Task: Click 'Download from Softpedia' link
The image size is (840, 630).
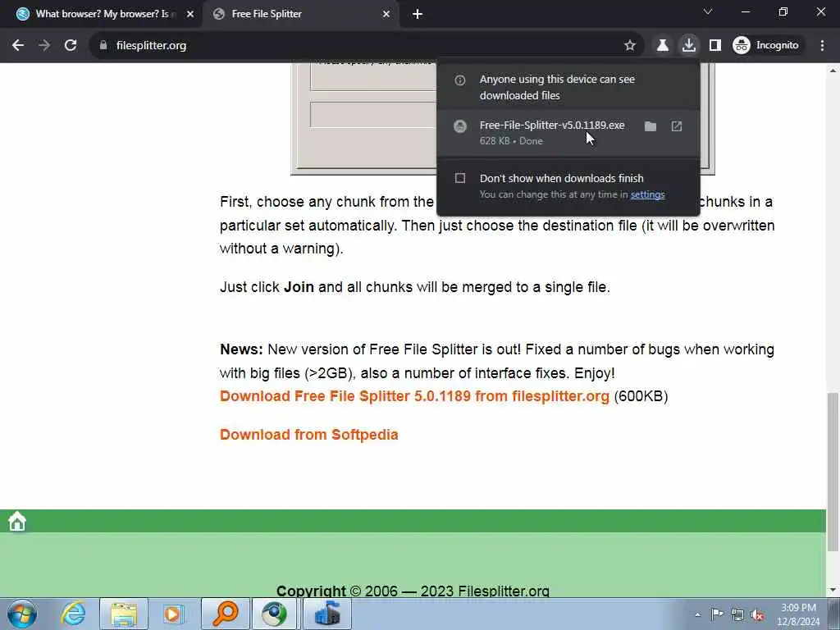Action: [x=309, y=435]
